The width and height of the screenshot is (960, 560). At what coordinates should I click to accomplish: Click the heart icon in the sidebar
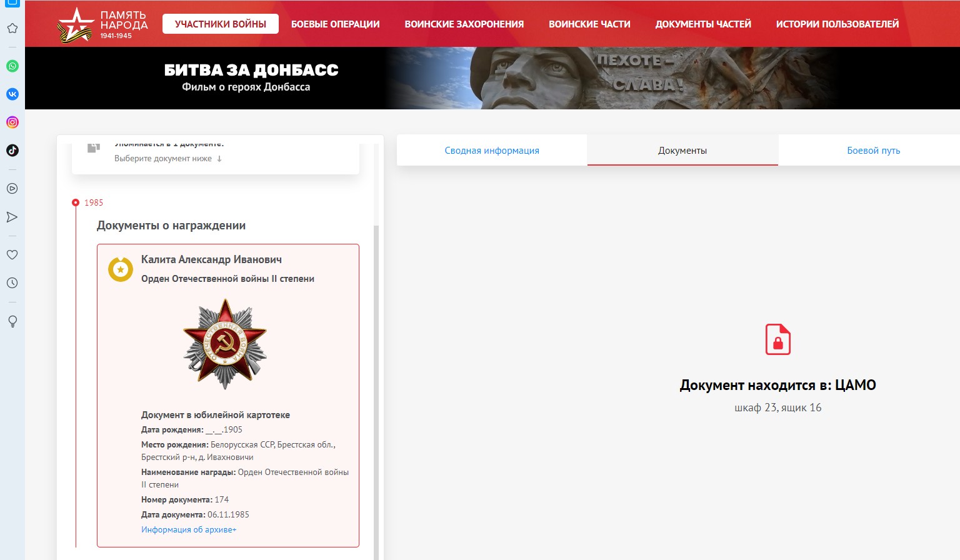(x=12, y=255)
